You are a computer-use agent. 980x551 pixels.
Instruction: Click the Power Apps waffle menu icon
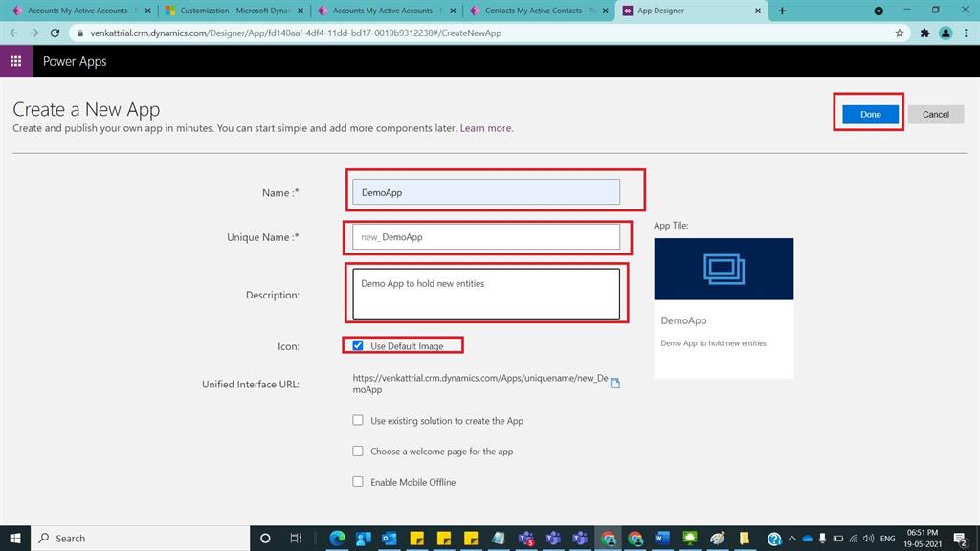14,61
